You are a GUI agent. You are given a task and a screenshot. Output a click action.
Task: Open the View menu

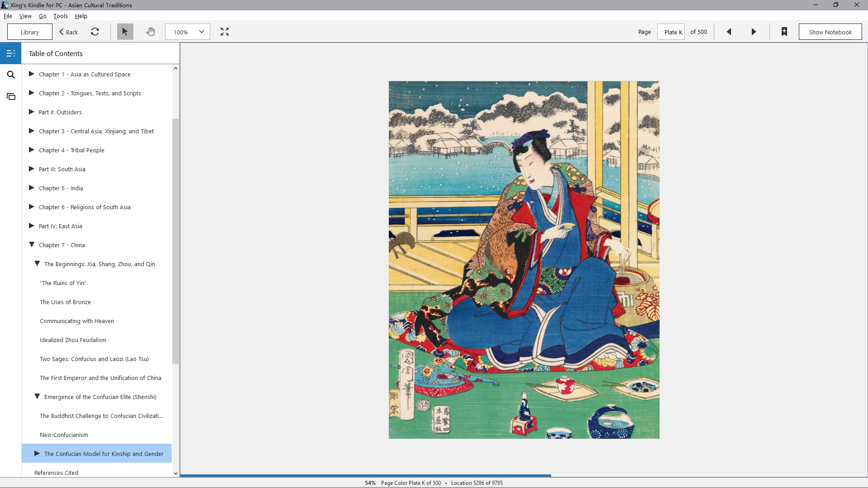point(25,16)
